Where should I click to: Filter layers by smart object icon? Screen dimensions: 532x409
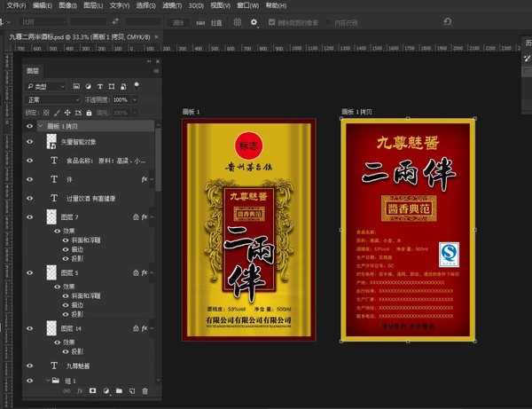[123, 86]
